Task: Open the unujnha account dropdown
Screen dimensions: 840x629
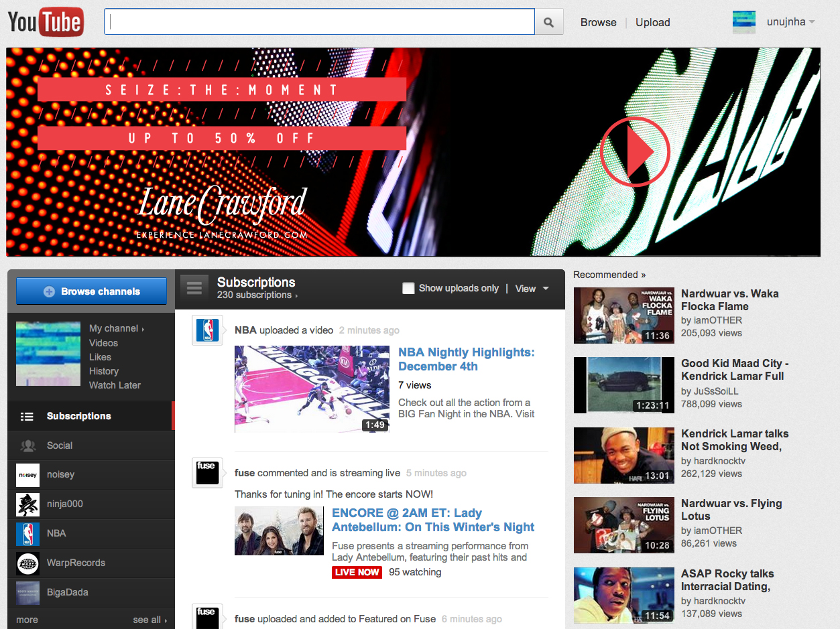Action: click(791, 22)
